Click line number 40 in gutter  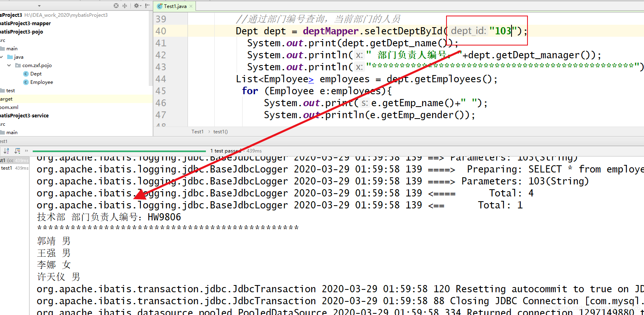[x=161, y=31]
